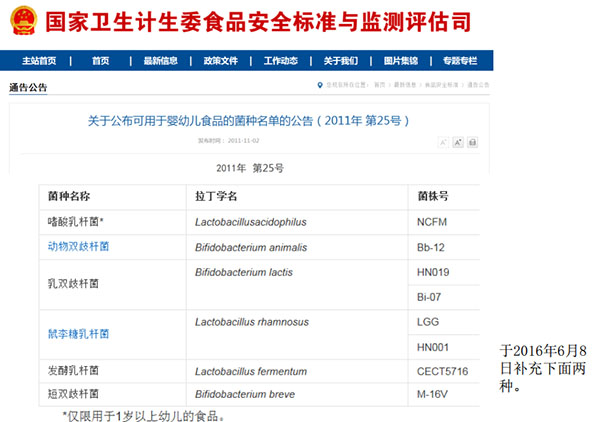Open the 关于我们 page

341,60
